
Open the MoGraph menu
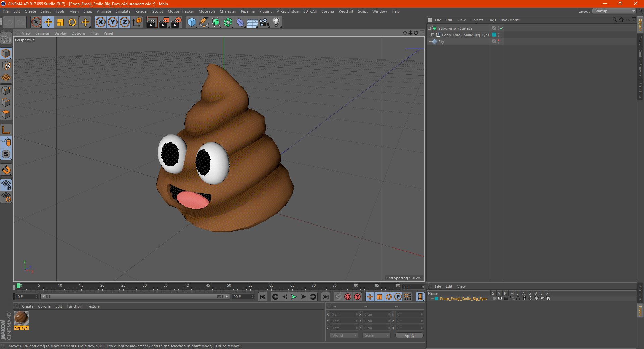click(x=207, y=11)
